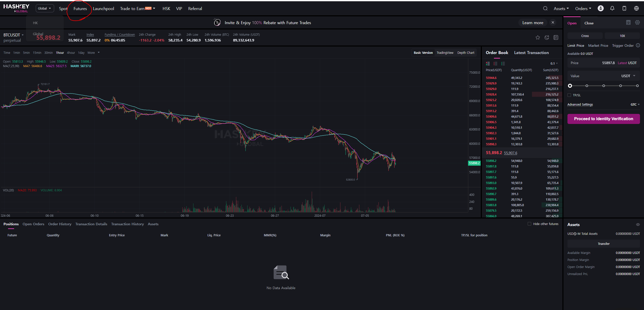The height and width of the screenshot is (310, 644).
Task: Click the Latest price link in Price field
Action: point(622,63)
